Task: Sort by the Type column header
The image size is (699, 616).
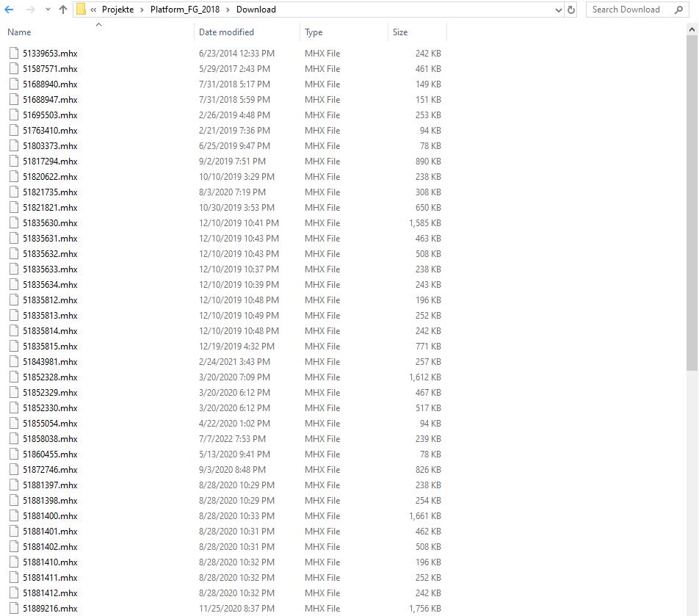Action: [x=314, y=32]
